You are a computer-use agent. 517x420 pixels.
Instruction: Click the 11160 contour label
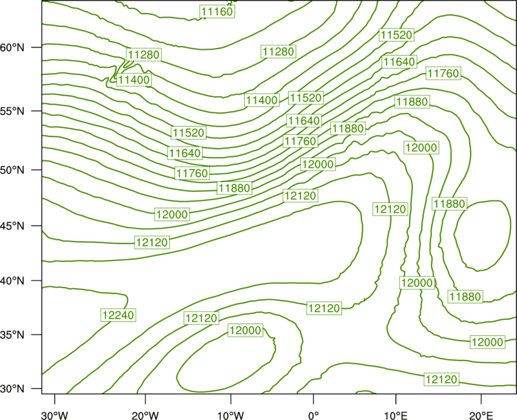coord(217,12)
